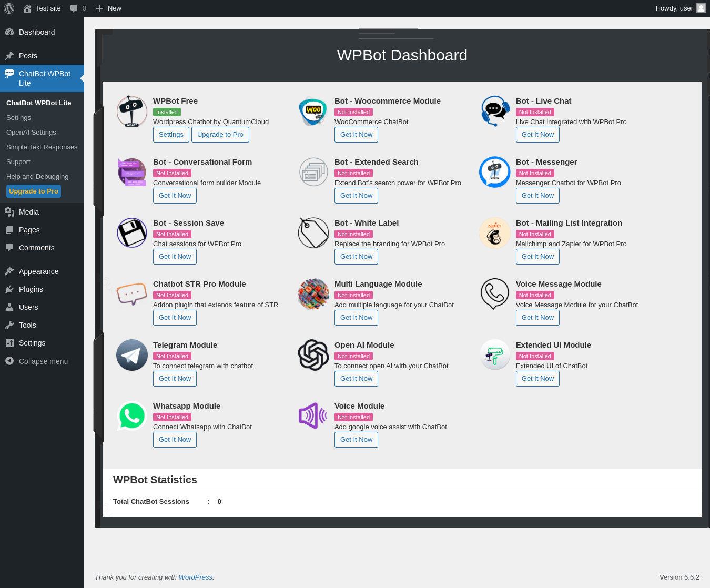
Task: Click the WPBot Free Settings button
Action: [171, 135]
